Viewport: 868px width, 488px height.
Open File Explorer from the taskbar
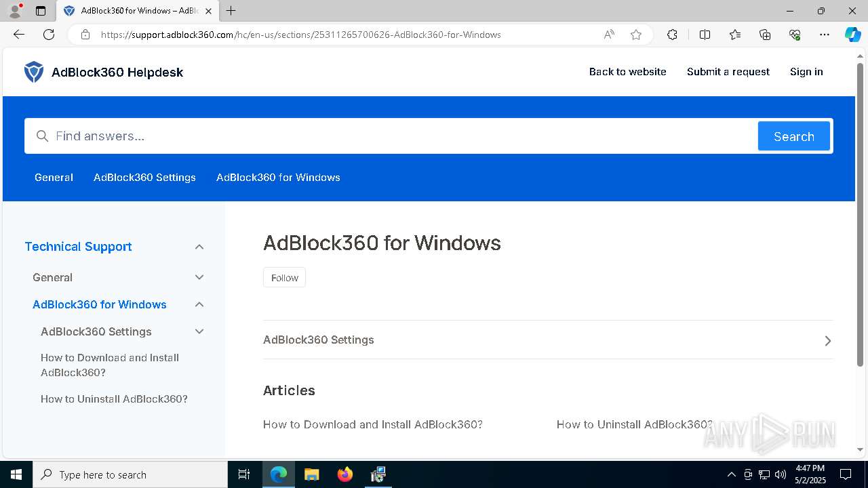point(312,474)
